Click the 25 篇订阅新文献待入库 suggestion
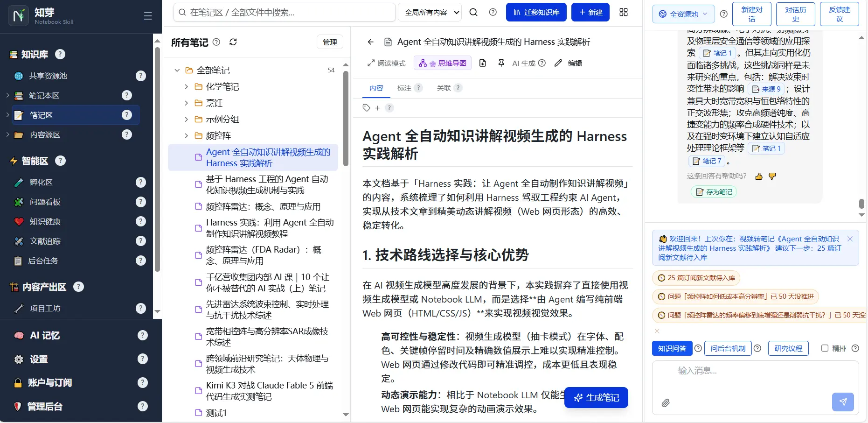The width and height of the screenshot is (868, 423). tap(696, 278)
